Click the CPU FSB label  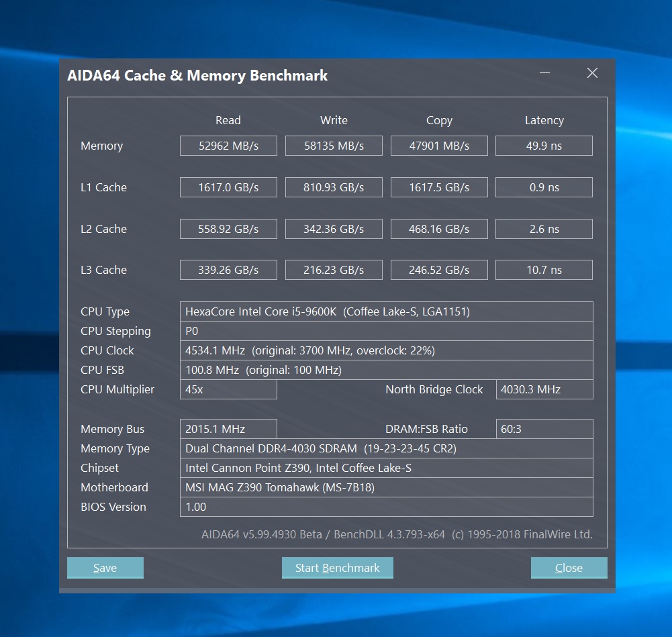103,370
